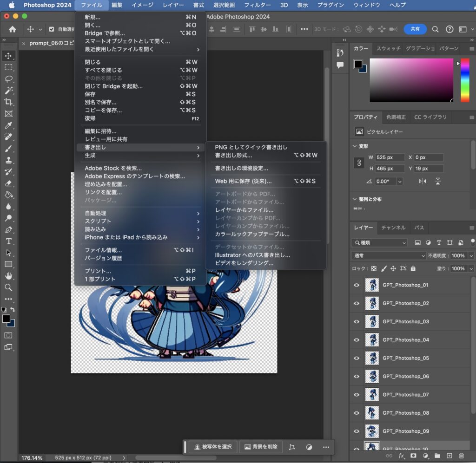Screen dimensions: 476x463
Task: Select the Spot Healing Brush tool
Action: (x=8, y=137)
